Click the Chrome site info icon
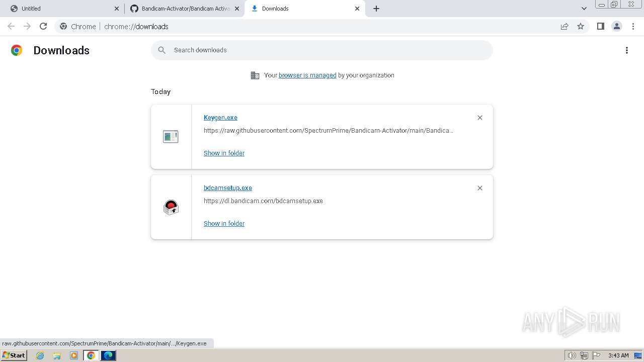 [63, 26]
